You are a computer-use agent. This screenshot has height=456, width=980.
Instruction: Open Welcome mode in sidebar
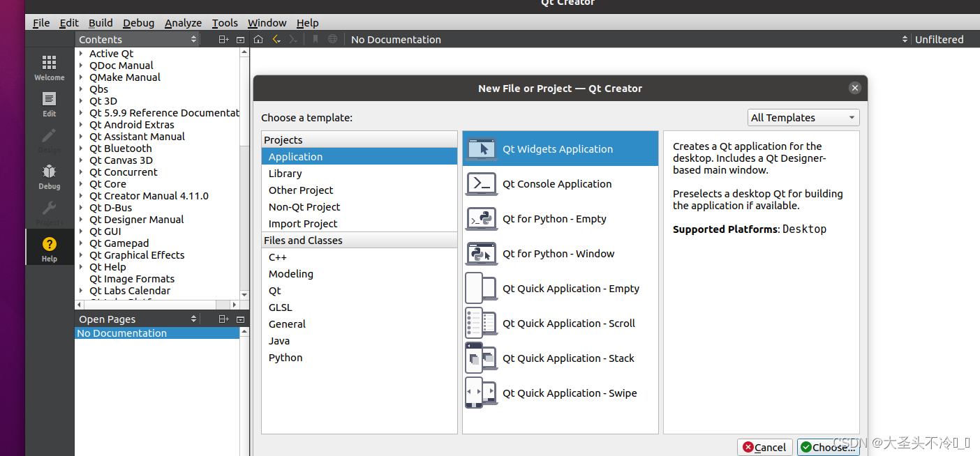pos(49,68)
